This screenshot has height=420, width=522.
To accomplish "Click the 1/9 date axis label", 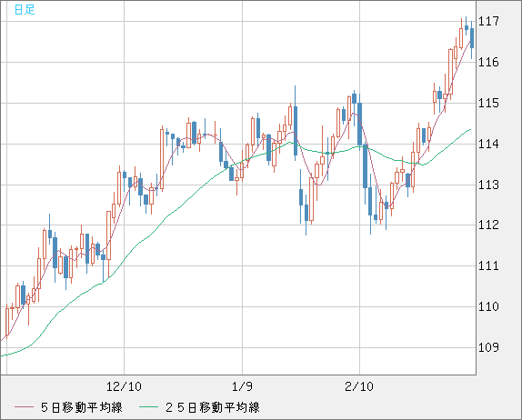I will pos(242,386).
